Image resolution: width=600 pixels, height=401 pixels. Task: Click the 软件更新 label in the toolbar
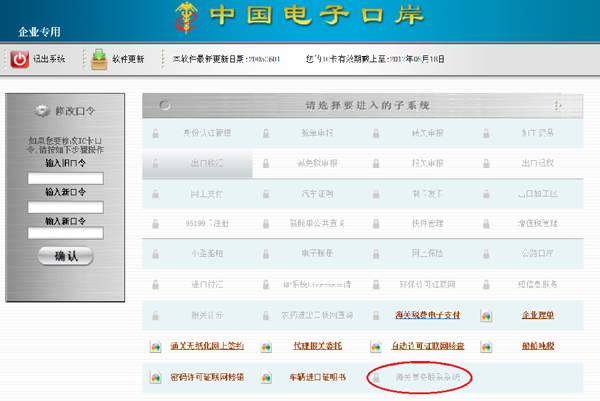pyautogui.click(x=128, y=59)
